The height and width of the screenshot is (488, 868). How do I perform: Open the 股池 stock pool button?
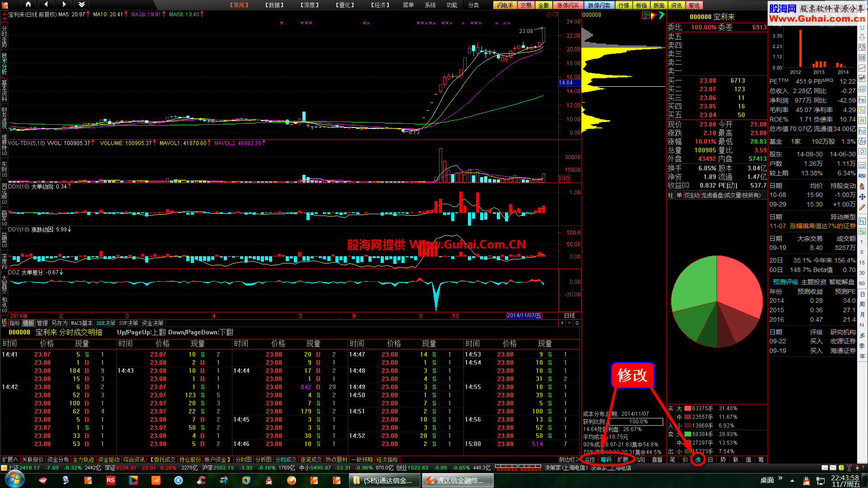point(694,5)
